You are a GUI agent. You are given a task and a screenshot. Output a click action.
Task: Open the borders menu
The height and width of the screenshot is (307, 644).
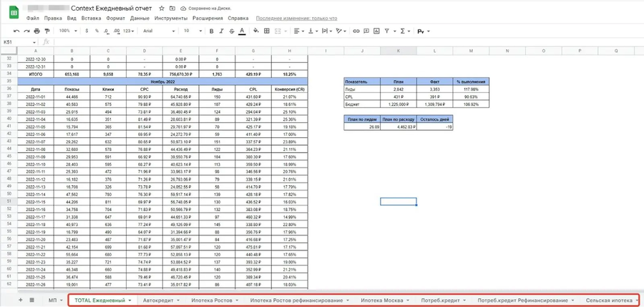[267, 31]
